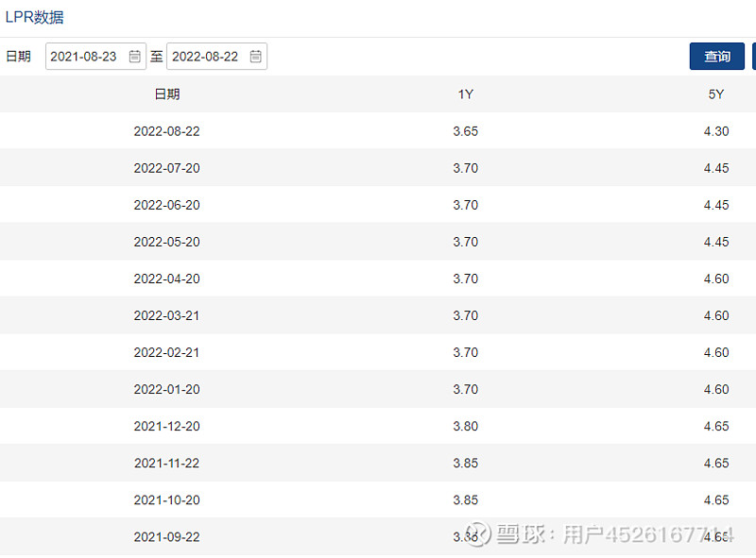Image resolution: width=756 pixels, height=558 pixels.
Task: Click the 日期 column header
Action: coord(167,94)
